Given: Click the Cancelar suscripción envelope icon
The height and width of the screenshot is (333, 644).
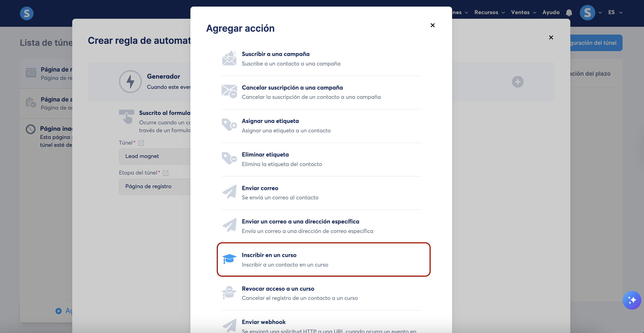Looking at the screenshot, I should tap(229, 92).
